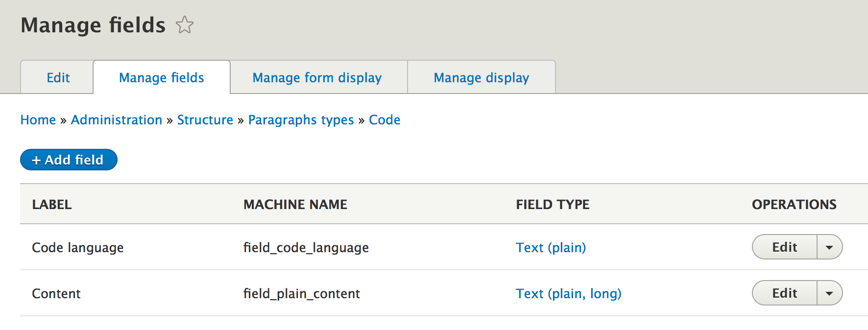Select the field_code_language machine name text
Screen dimensions: 868x330
306,248
